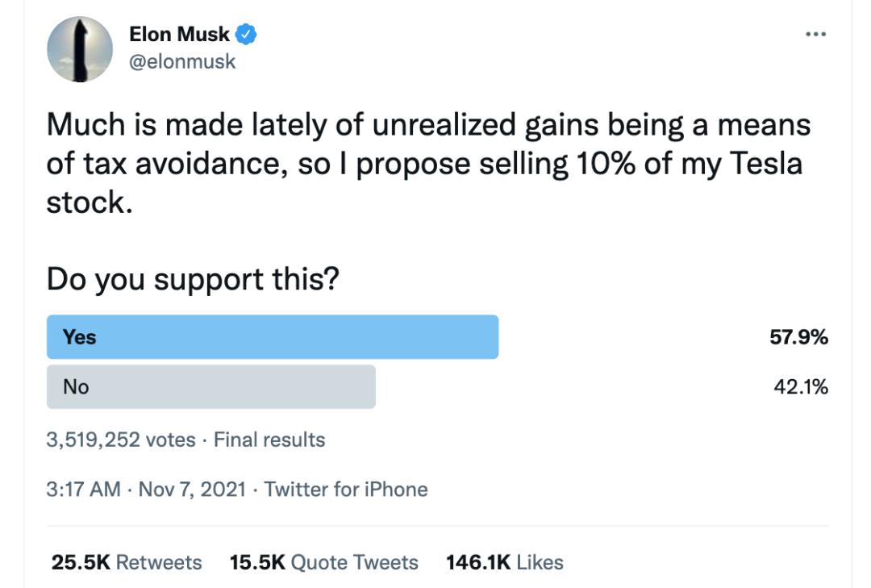
Task: Open Elon Musk's rocket profile picture
Action: click(x=80, y=49)
